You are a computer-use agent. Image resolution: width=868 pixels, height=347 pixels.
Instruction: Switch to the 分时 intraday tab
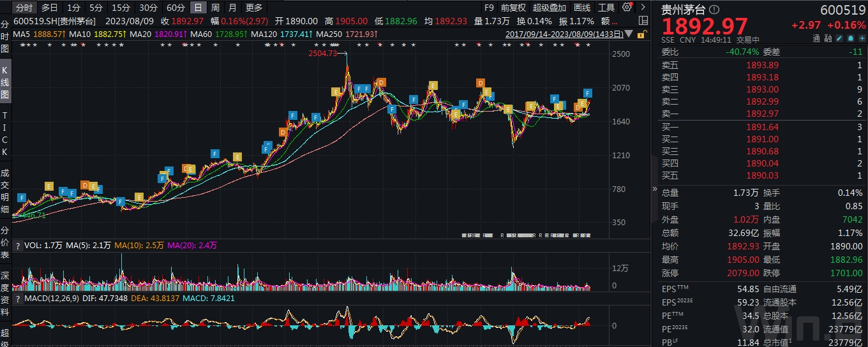24,8
